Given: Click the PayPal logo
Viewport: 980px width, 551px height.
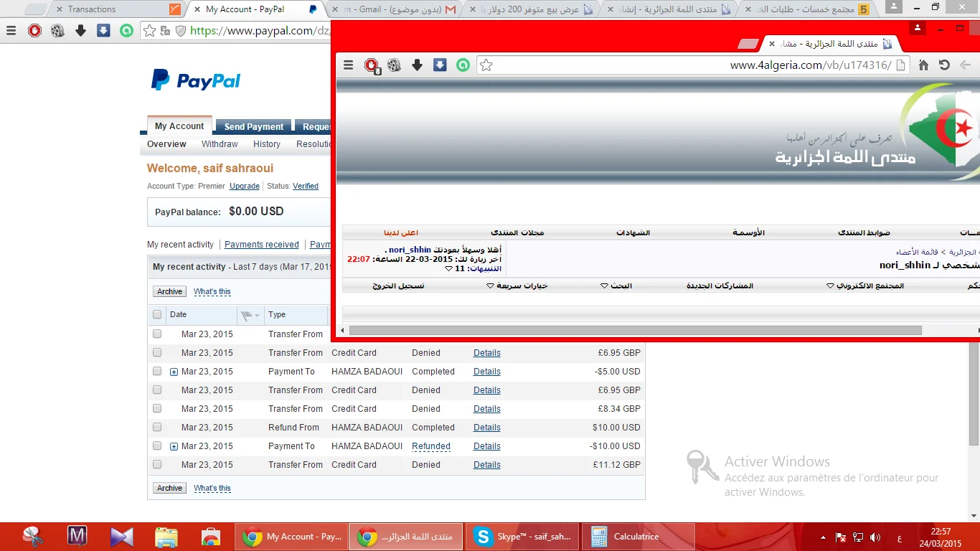Looking at the screenshot, I should 196,80.
